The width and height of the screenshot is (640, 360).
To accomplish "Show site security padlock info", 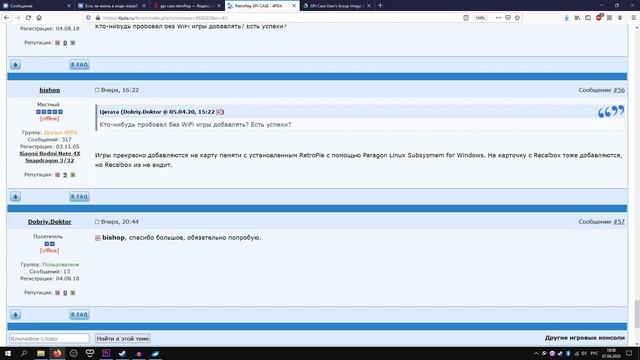I will [98, 18].
